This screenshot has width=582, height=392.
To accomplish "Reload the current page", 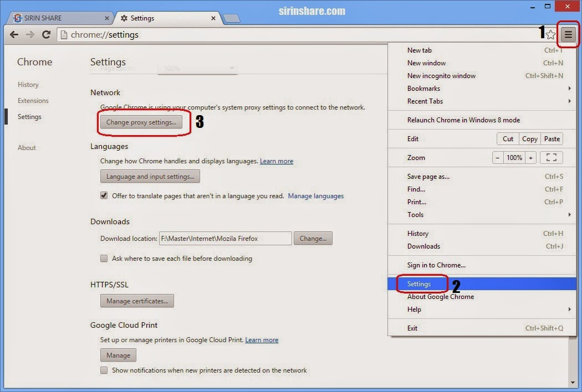I will tap(47, 34).
